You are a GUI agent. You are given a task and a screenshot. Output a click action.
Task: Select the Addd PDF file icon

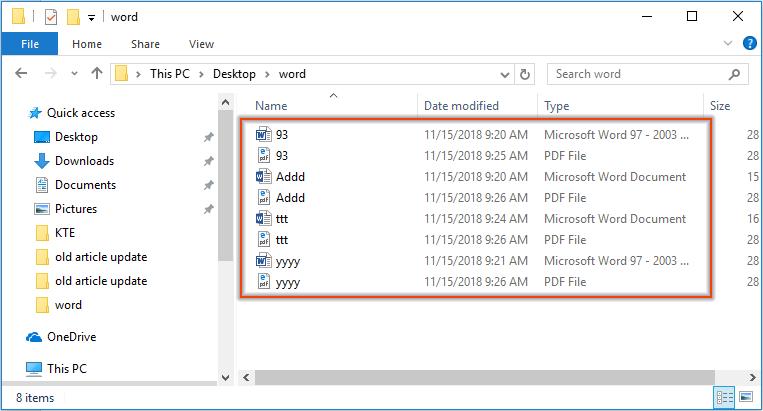[263, 197]
